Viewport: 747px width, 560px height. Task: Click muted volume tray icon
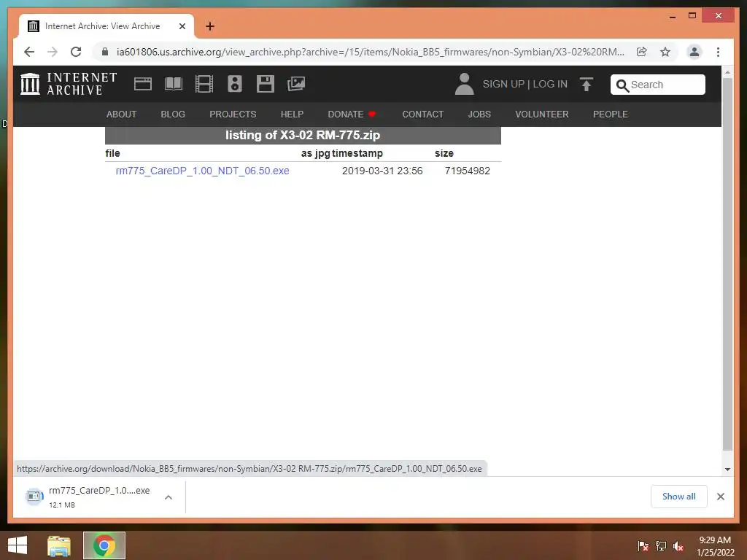tap(678, 546)
